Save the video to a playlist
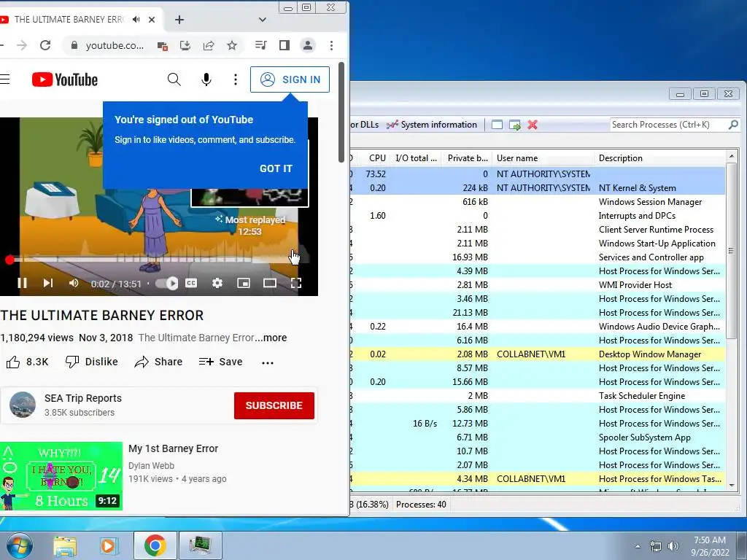Viewport: 747px width, 560px height. point(220,362)
